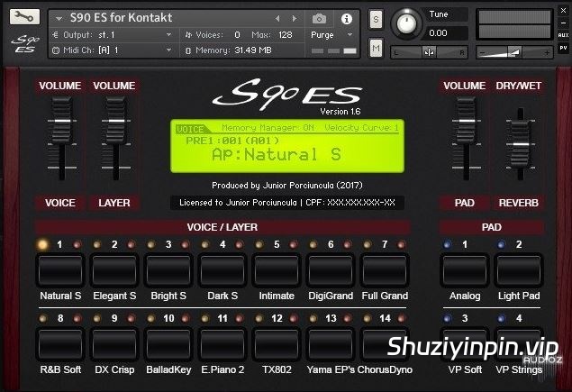Click the pan center icon
The width and height of the screenshot is (572, 392).
(x=430, y=52)
